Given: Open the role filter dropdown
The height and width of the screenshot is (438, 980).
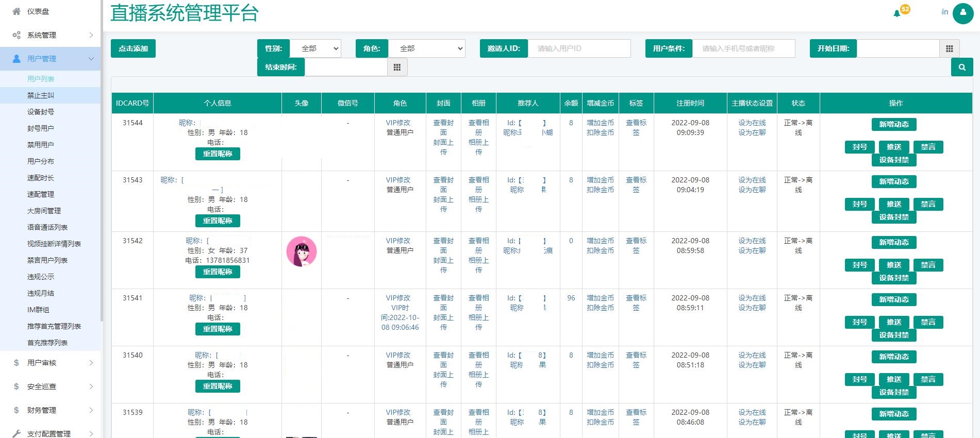Looking at the screenshot, I should tap(426, 49).
